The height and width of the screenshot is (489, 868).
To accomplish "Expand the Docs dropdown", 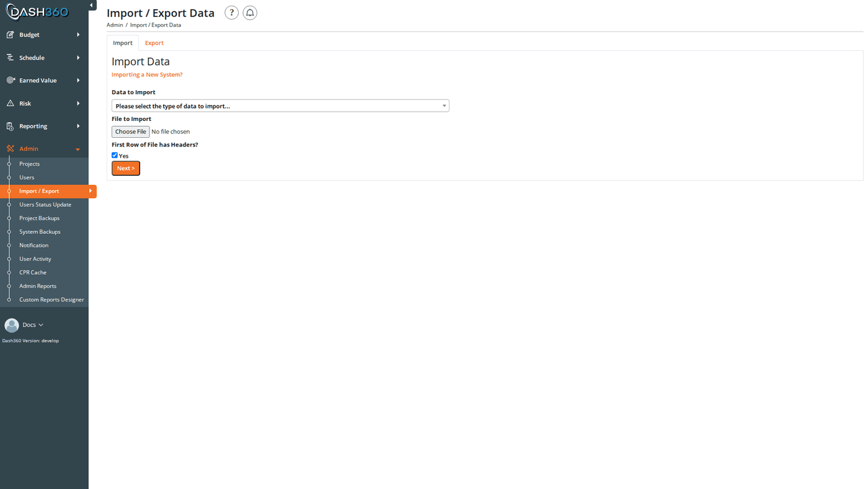I will pyautogui.click(x=40, y=324).
